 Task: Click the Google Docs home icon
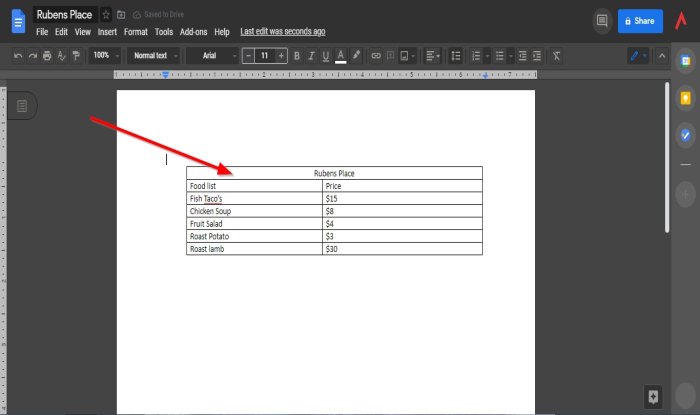click(x=18, y=21)
